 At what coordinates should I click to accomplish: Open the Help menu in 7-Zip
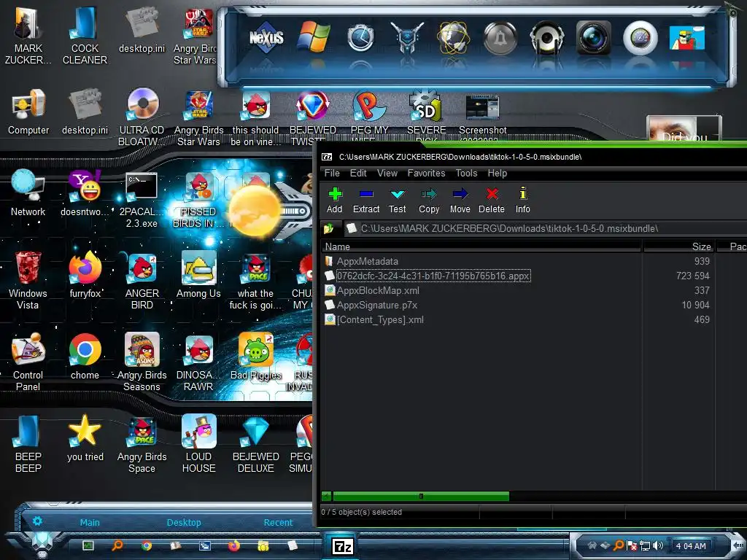tap(498, 173)
